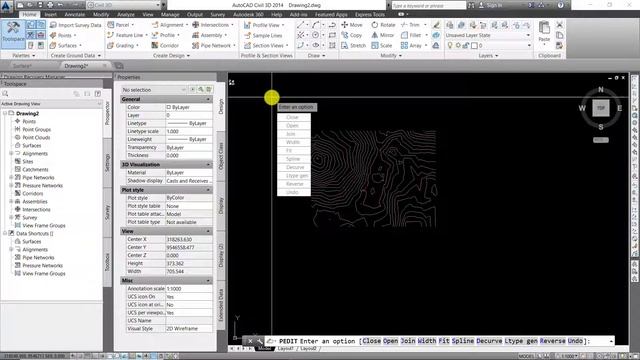Viewport: 640px width, 360px height.
Task: Switch to the Express Tools tab
Action: coord(370,14)
